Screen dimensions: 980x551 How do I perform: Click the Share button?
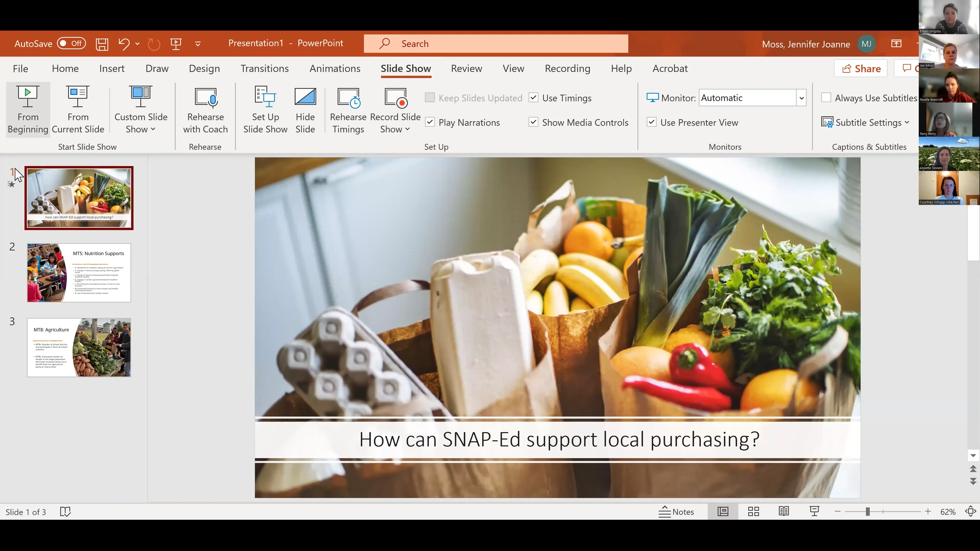(x=861, y=68)
